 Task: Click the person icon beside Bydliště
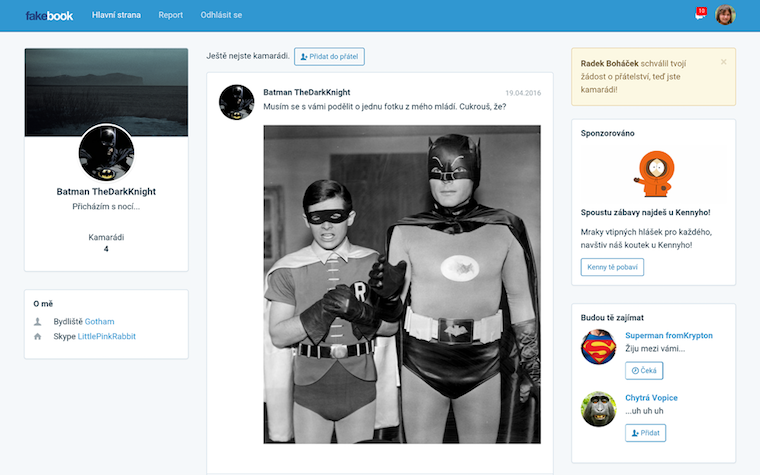point(37,321)
